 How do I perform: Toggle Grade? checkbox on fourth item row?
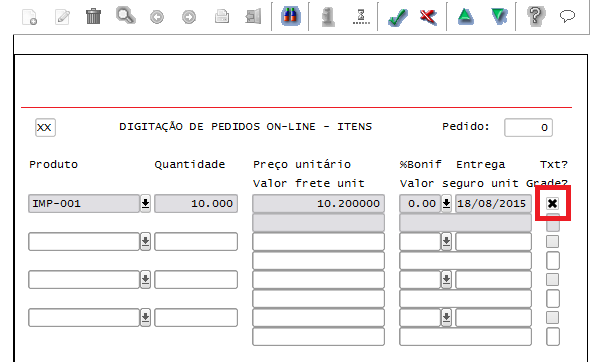pyautogui.click(x=553, y=336)
